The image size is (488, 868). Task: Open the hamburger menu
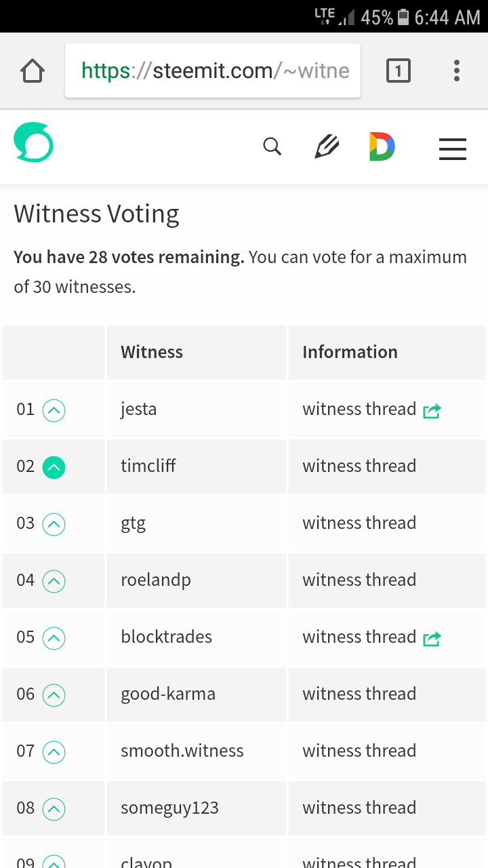(x=453, y=149)
